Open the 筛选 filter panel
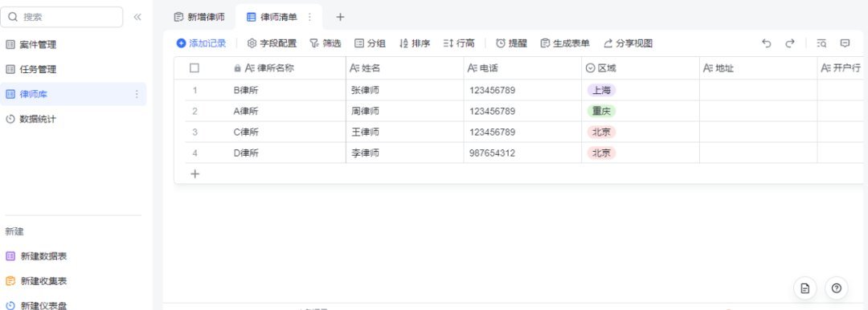The height and width of the screenshot is (310, 868). (x=325, y=43)
